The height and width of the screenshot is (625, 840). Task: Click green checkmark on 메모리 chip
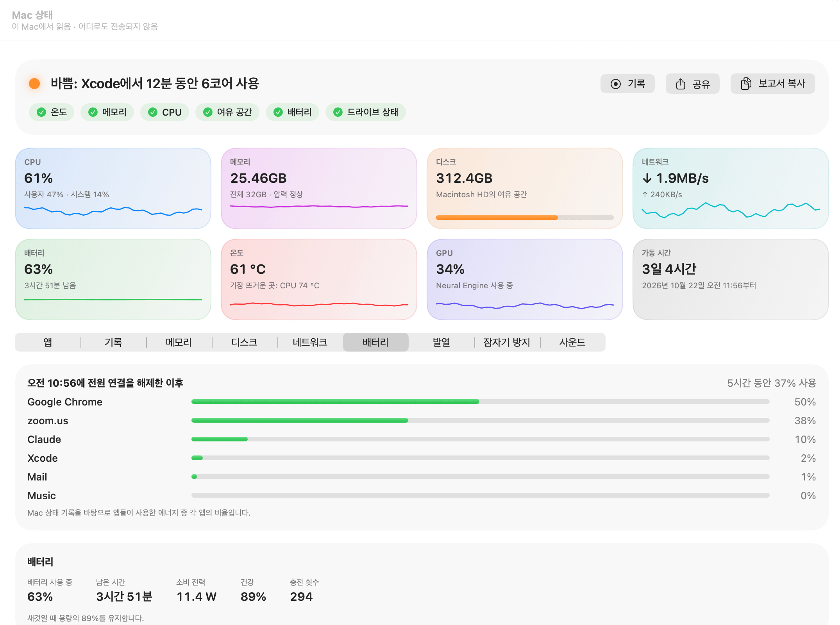[93, 112]
